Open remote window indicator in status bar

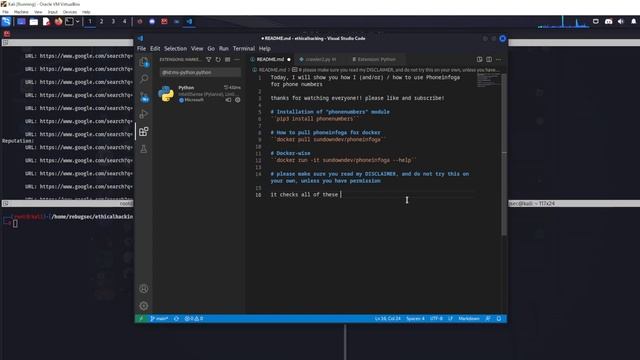click(x=141, y=319)
